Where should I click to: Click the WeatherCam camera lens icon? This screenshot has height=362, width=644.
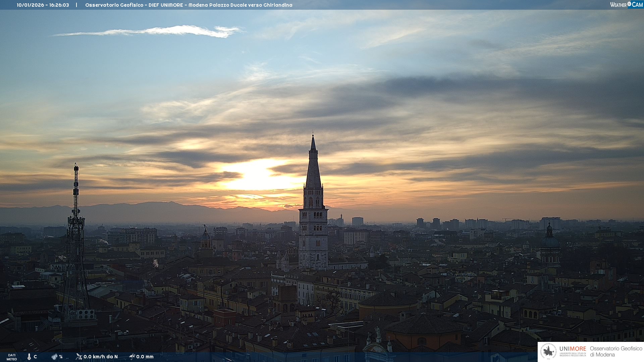pyautogui.click(x=629, y=4)
